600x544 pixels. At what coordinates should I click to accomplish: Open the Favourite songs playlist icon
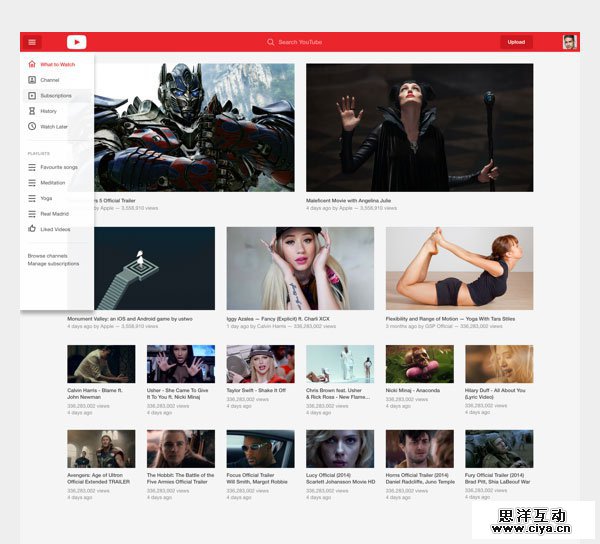[x=32, y=167]
